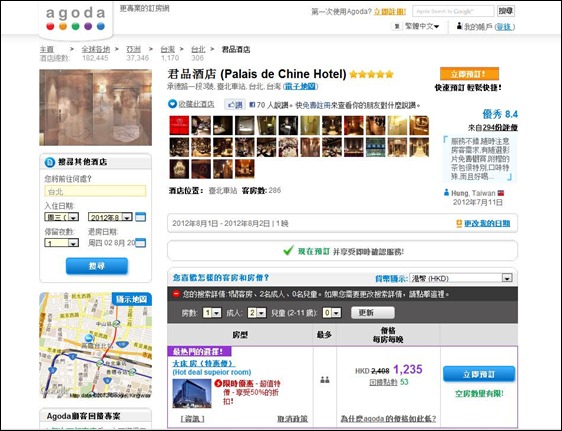Viewport: 562px width, 431px height.
Task: Click the 現在預訂 instant confirmation text
Action: click(314, 252)
